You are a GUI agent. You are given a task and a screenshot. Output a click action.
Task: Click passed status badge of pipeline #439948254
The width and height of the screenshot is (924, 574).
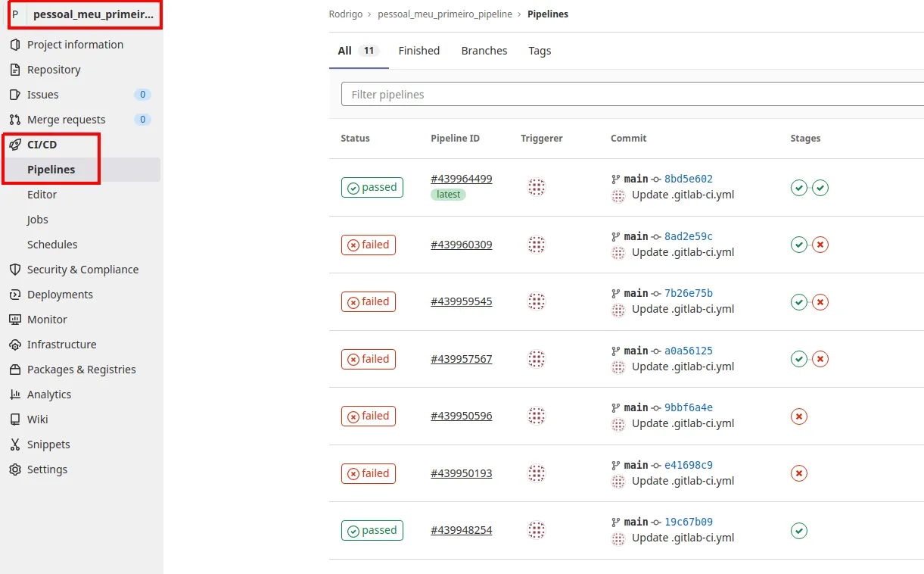click(372, 530)
